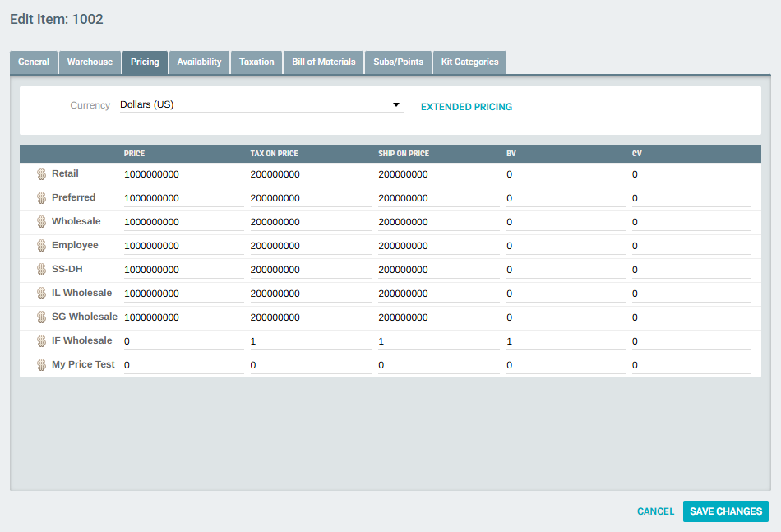781x532 pixels.
Task: Open the Warehouse tab
Action: point(89,62)
